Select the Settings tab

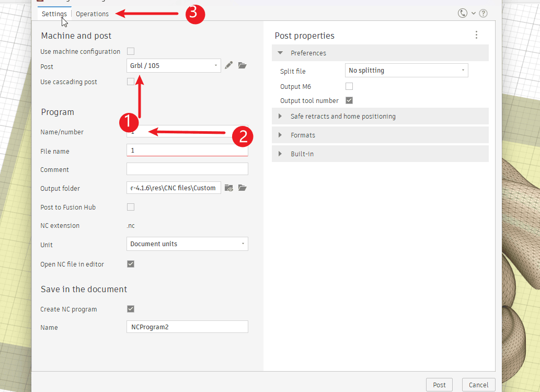point(54,14)
